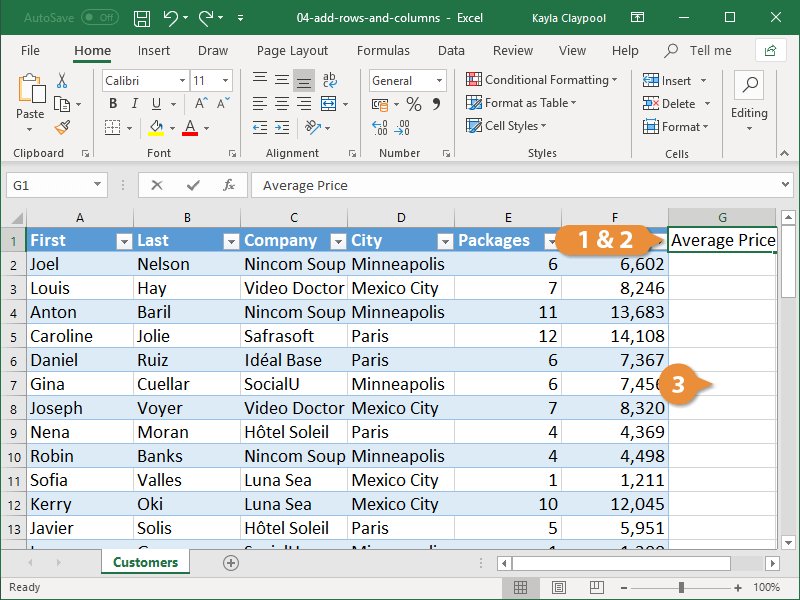This screenshot has height=600, width=800.
Task: Toggle bottom align button
Action: (304, 80)
